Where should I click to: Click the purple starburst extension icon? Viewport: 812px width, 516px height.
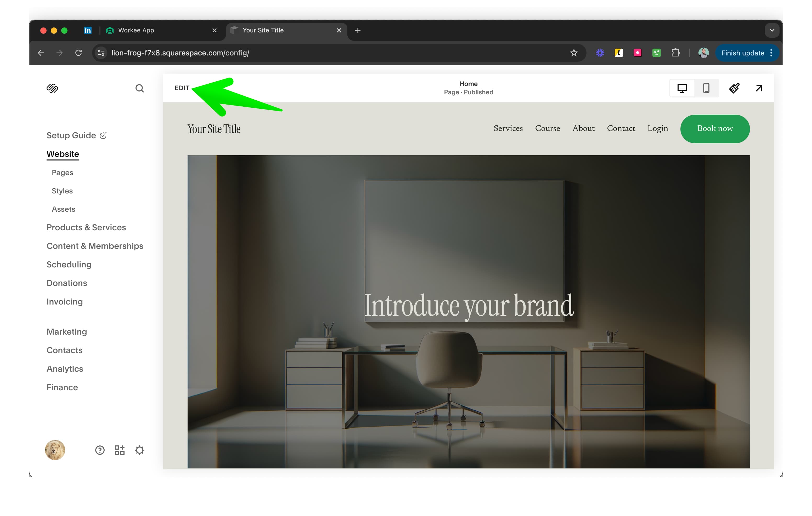(600, 53)
